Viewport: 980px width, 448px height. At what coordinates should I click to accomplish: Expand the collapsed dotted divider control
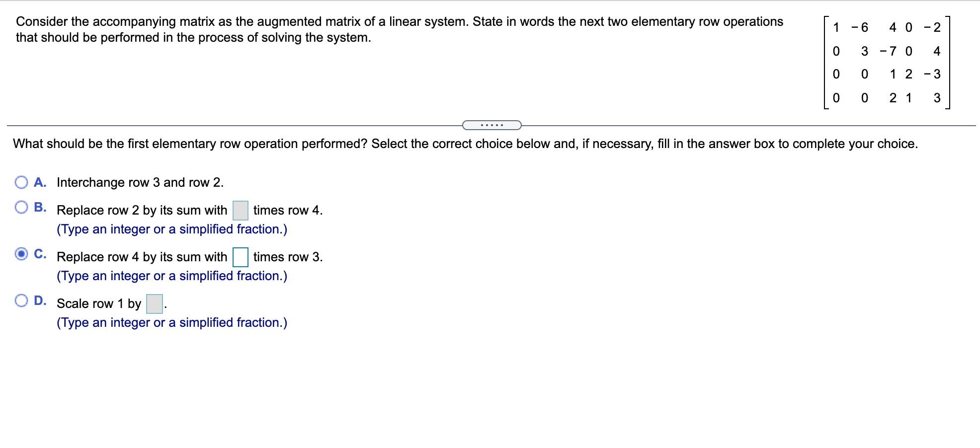492,126
